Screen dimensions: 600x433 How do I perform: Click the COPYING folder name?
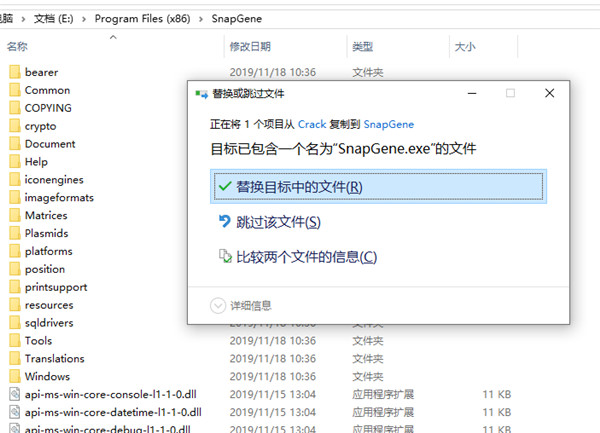point(48,108)
